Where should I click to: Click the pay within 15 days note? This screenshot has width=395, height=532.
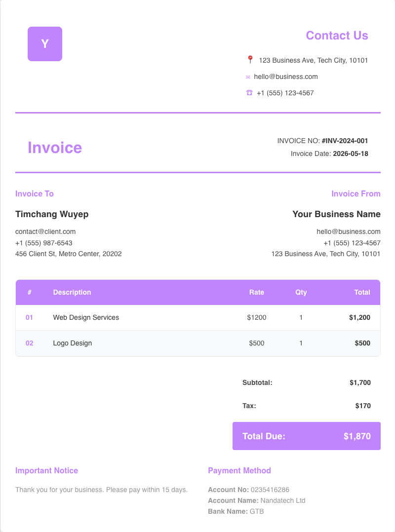(x=101, y=490)
